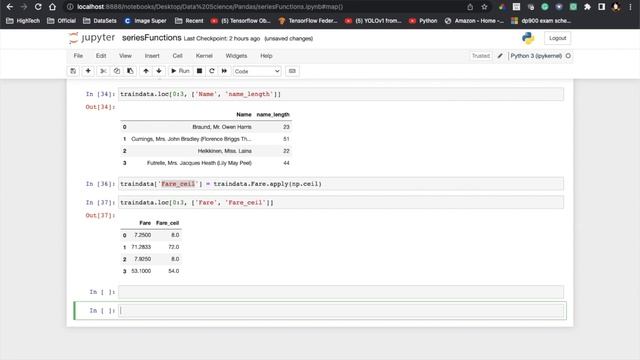
Task: Click the Fare value 71.2833
Action: (141, 247)
